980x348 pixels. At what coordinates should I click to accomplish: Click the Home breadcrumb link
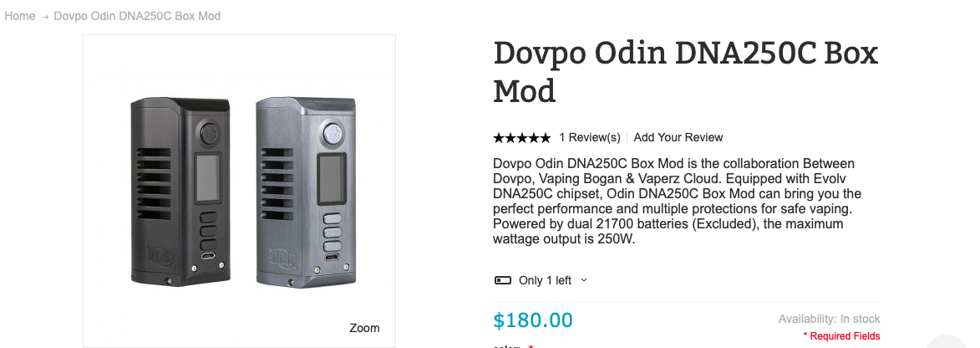[19, 16]
